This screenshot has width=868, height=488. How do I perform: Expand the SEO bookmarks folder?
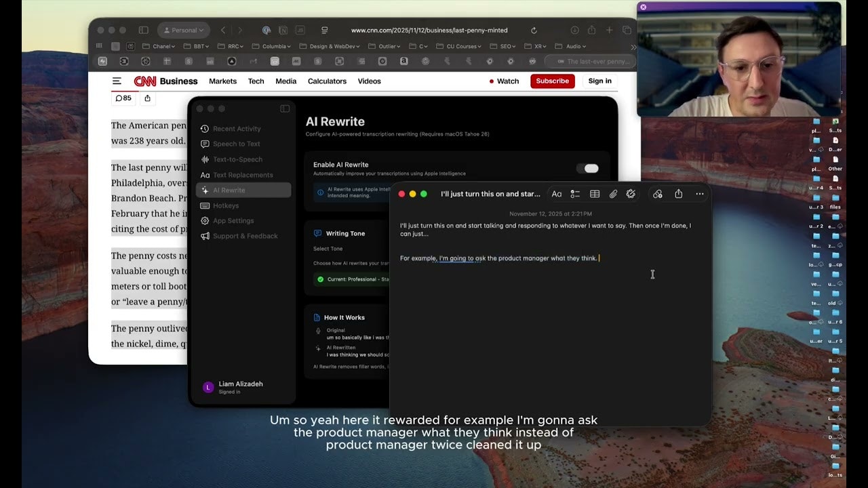pos(503,46)
